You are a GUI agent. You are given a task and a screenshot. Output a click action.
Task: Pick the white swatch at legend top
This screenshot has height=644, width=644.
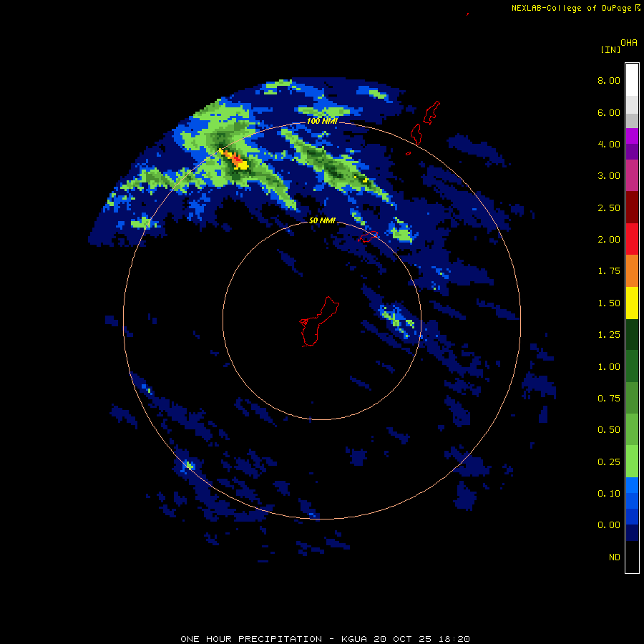pos(632,80)
